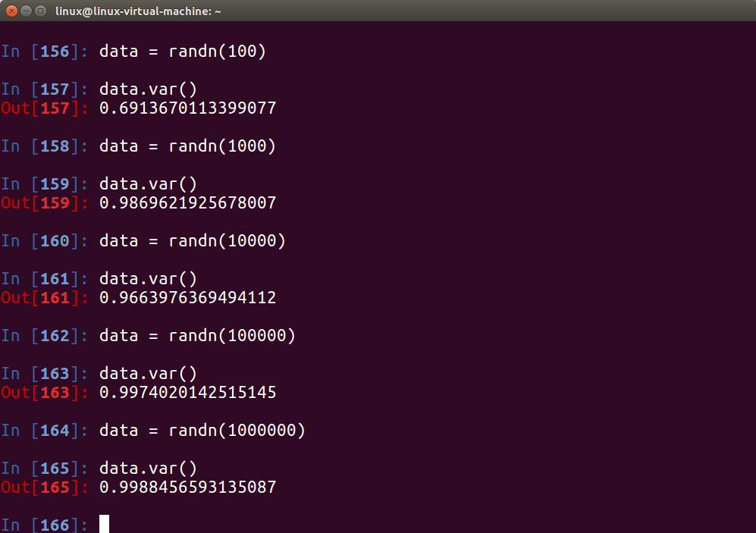Click the blinking cursor at In [166]
This screenshot has height=533, width=756.
point(103,524)
